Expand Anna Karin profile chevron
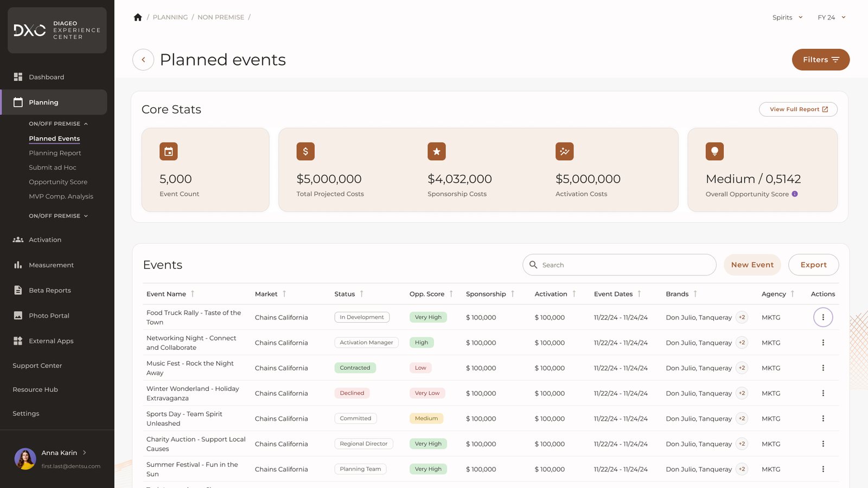Viewport: 868px width, 488px height. click(85, 453)
